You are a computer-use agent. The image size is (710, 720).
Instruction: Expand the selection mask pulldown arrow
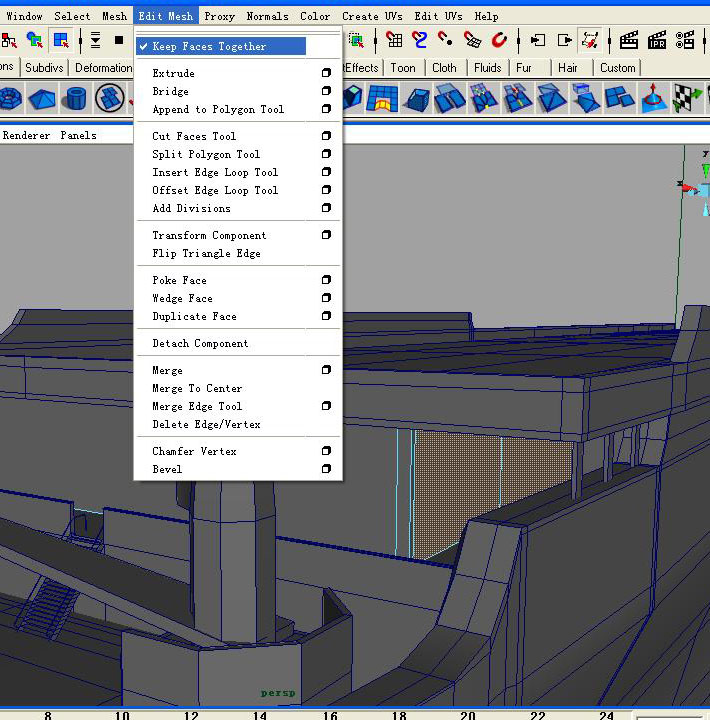(x=95, y=40)
